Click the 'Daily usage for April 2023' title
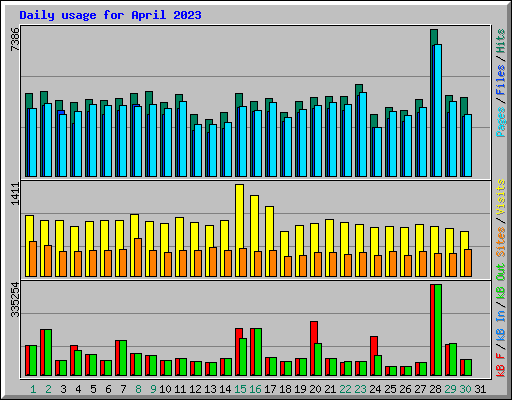This screenshot has width=512, height=400. pyautogui.click(x=110, y=15)
